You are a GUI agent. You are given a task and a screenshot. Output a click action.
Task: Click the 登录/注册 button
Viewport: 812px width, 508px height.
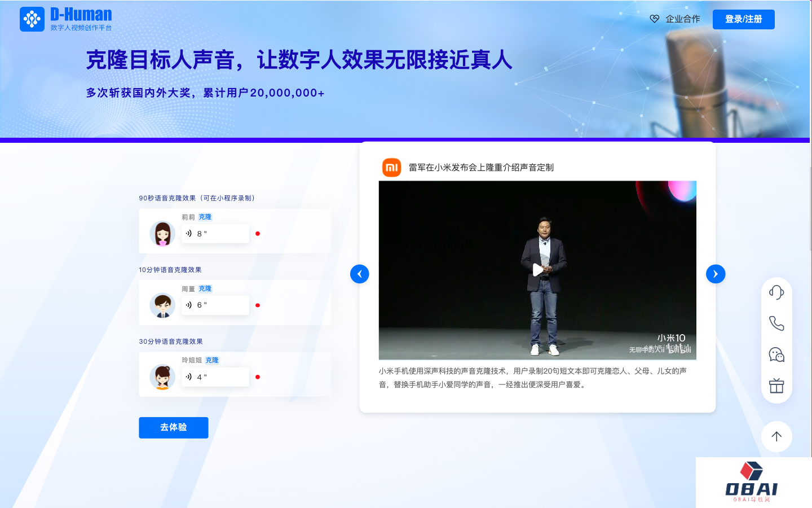743,19
